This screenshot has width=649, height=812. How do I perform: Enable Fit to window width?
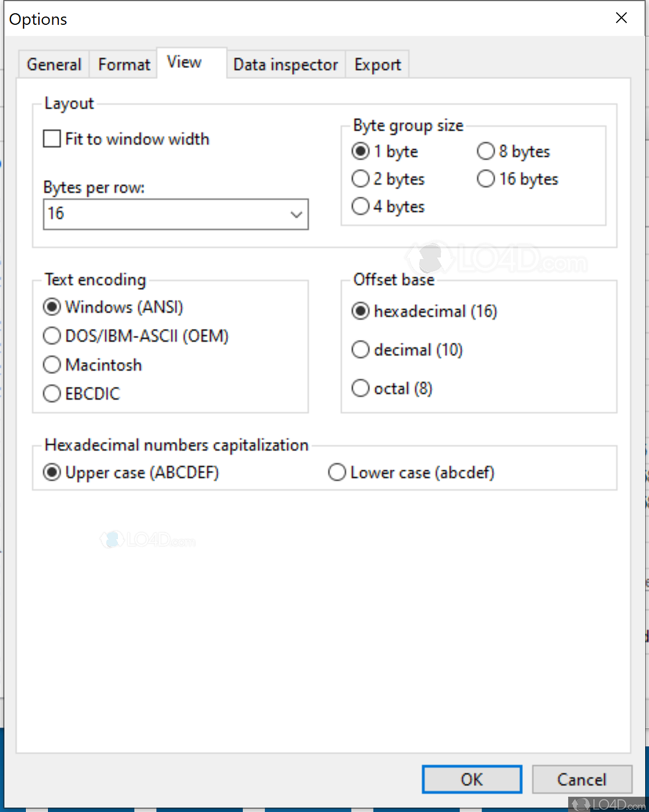51,139
